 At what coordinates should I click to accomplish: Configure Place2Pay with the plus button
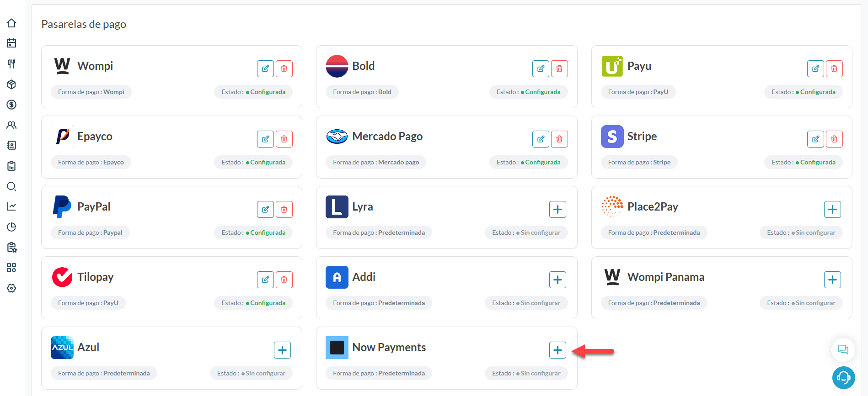[x=832, y=209]
